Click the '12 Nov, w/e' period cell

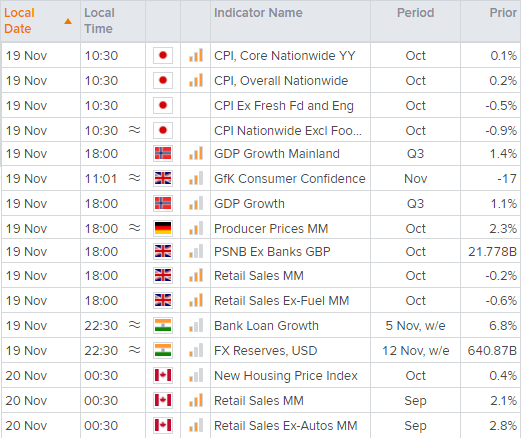click(415, 350)
